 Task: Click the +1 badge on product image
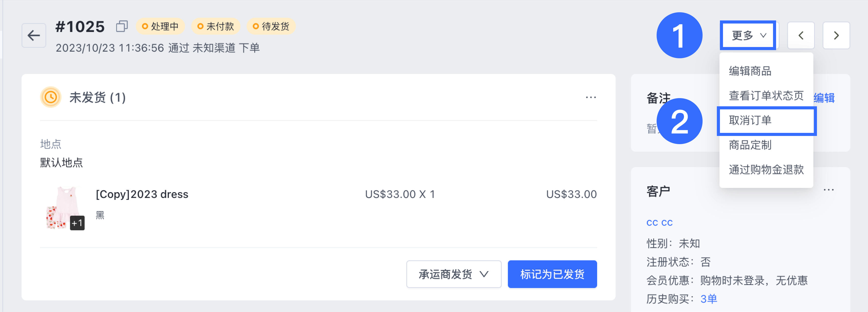point(77,223)
